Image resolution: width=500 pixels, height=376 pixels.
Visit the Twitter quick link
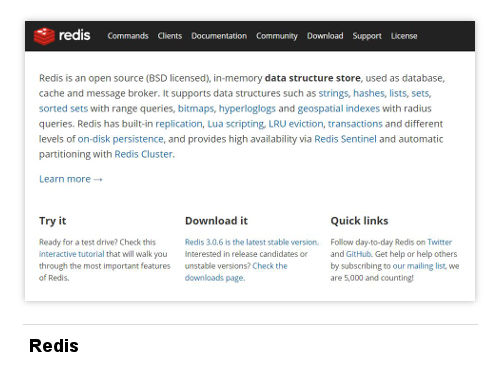point(440,242)
